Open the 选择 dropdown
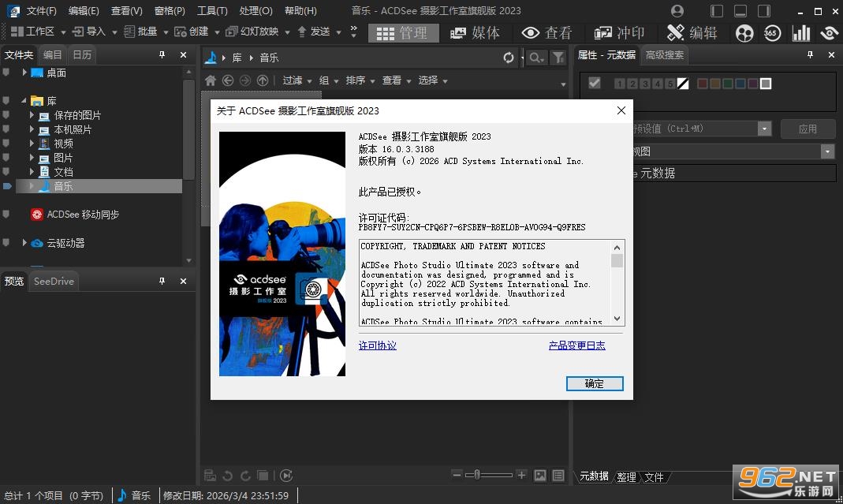This screenshot has height=504, width=843. (x=433, y=80)
